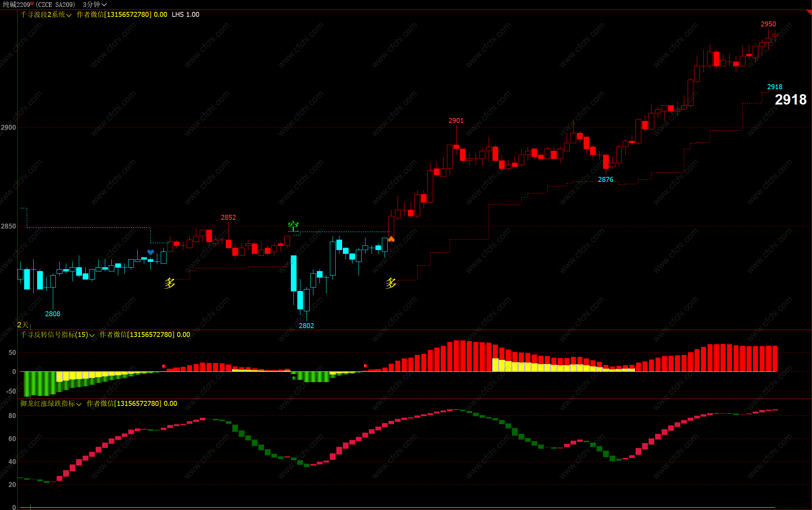Select the green 空 short signal
Image resolution: width=812 pixels, height=510 pixels.
point(293,226)
